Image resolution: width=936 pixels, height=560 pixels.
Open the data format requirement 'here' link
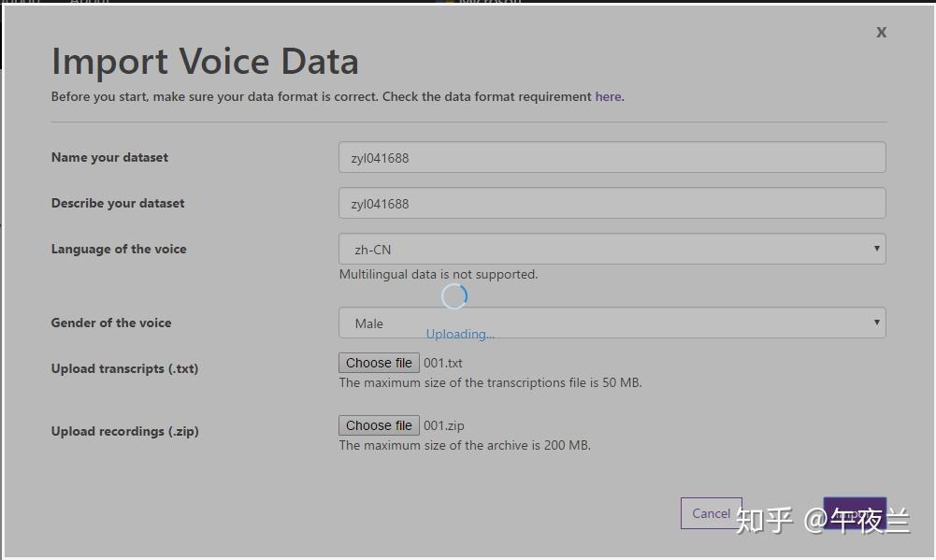click(608, 96)
